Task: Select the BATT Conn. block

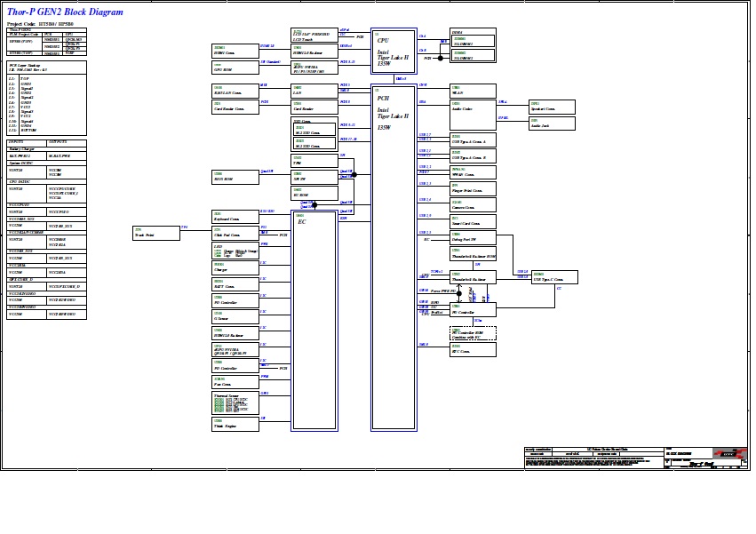Action: 235,284
